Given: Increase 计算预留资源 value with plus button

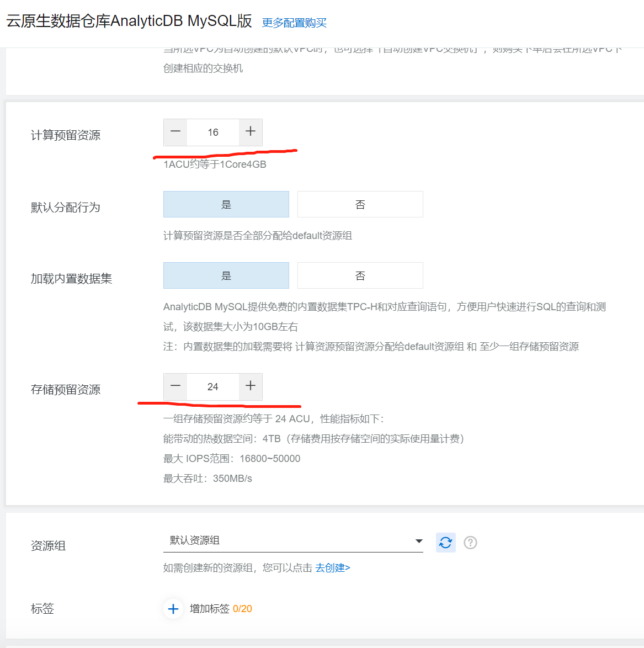Looking at the screenshot, I should pyautogui.click(x=251, y=132).
